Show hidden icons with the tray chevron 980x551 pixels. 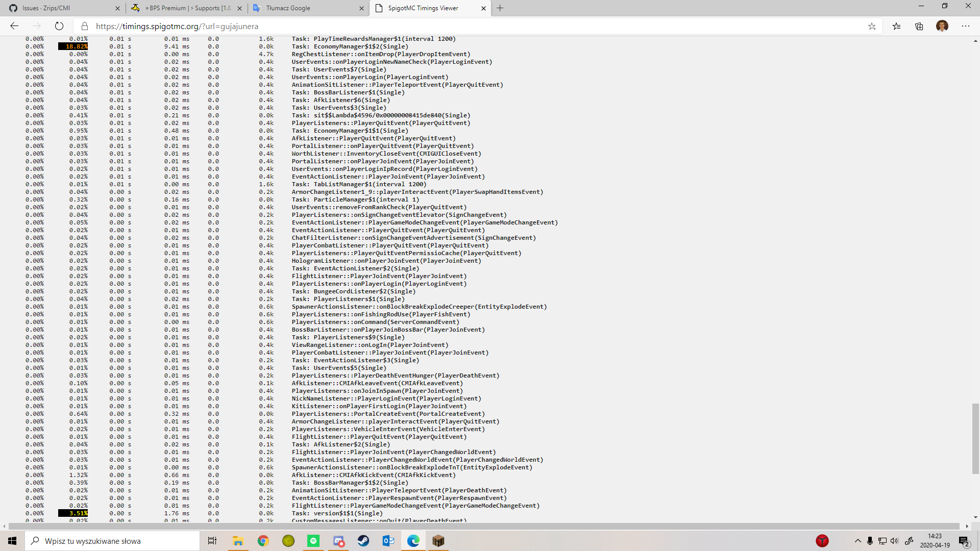[858, 541]
